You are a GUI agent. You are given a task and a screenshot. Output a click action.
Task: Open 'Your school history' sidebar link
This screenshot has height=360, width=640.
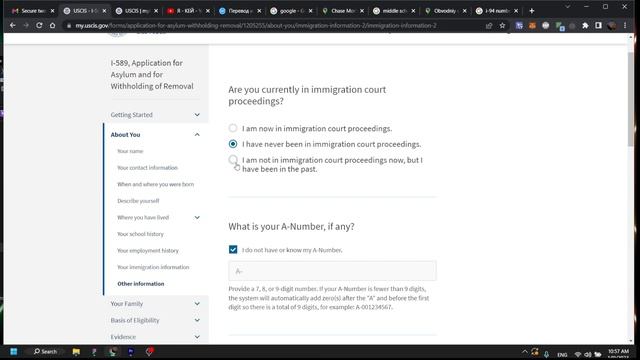[x=140, y=234]
